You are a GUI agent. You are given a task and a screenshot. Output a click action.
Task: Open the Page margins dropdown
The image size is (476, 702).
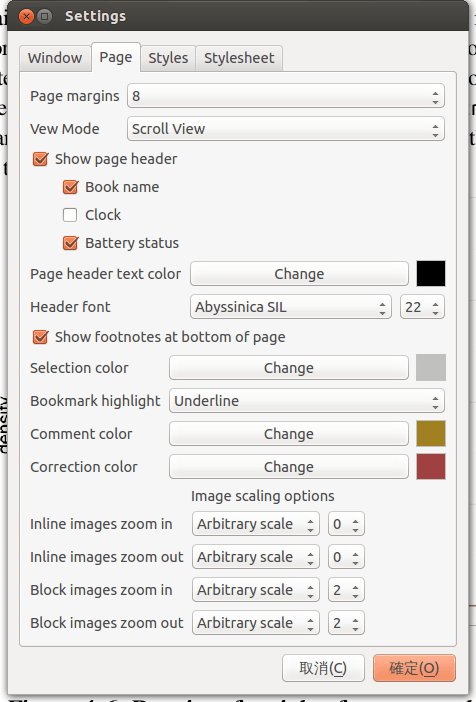coord(286,96)
